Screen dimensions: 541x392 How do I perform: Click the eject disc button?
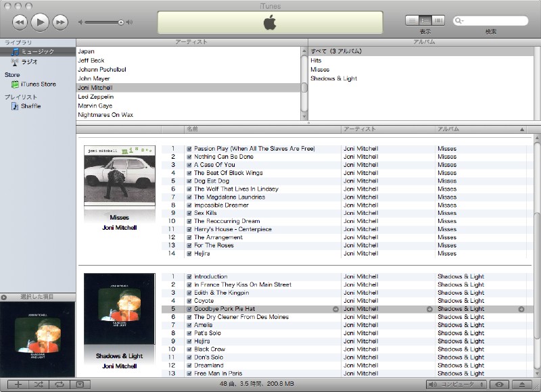[522, 385]
